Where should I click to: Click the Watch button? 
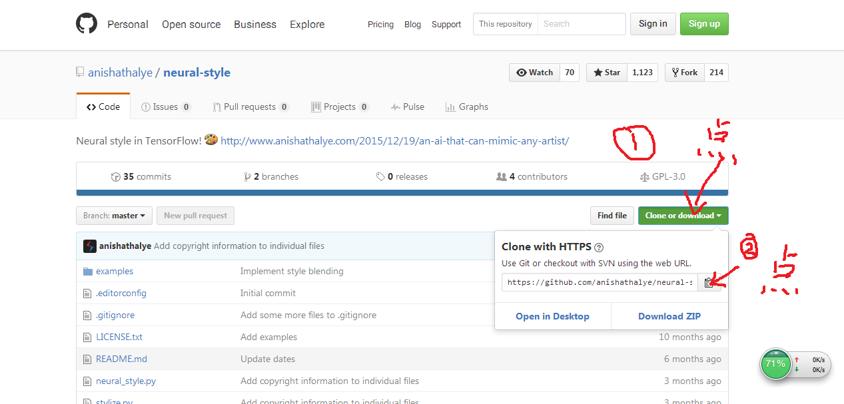point(534,72)
